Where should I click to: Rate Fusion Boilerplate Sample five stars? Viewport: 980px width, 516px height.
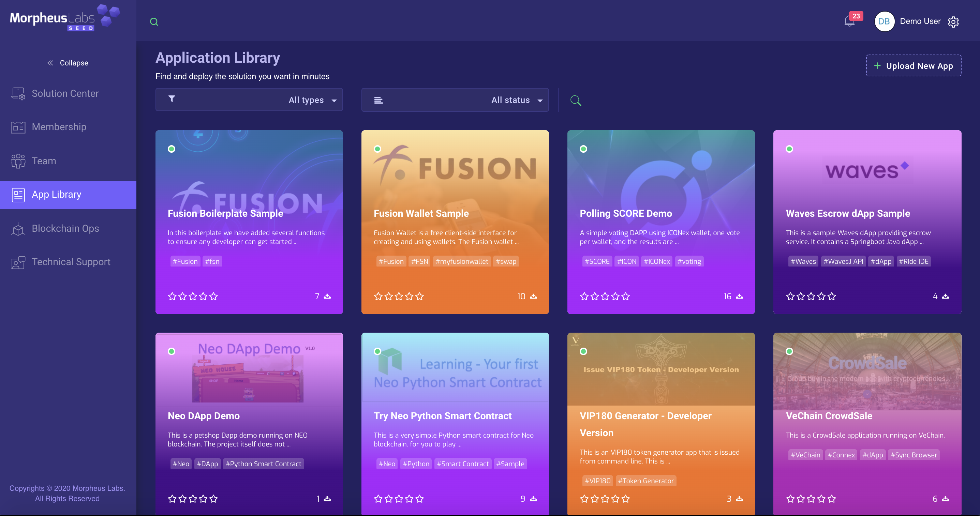213,296
